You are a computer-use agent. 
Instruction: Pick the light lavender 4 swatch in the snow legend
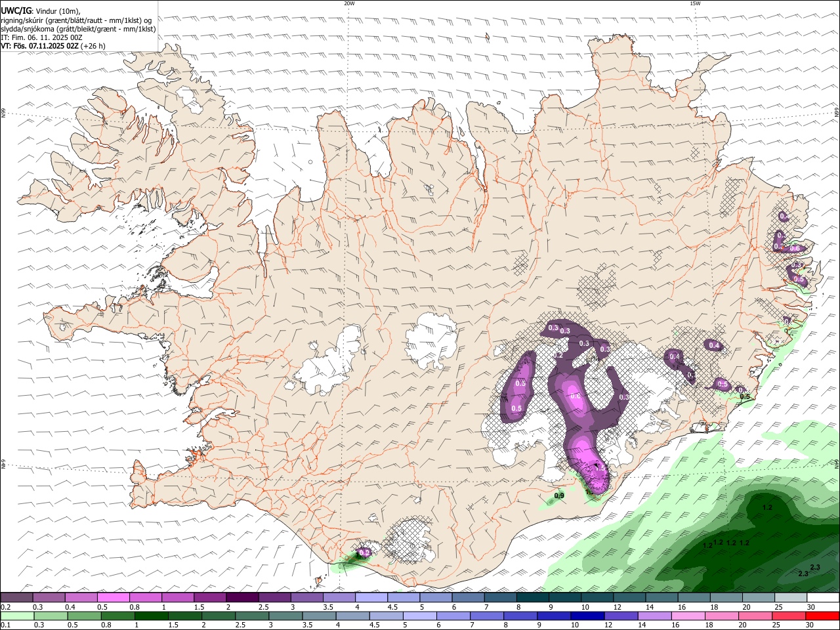pyautogui.click(x=371, y=598)
